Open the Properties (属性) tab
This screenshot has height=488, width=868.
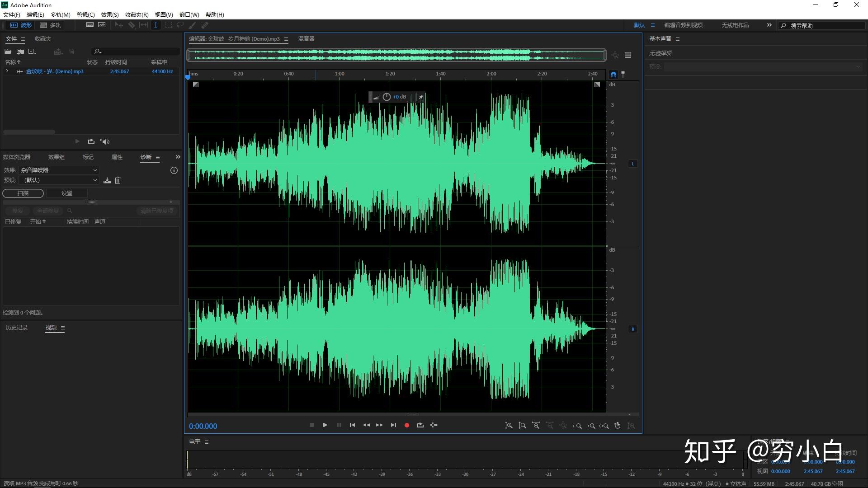pos(117,157)
